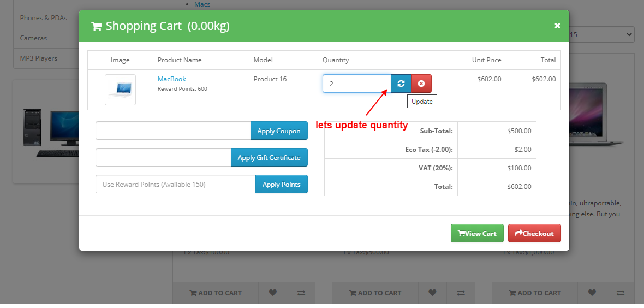Click the left product's compare arrows icon

[x=301, y=293]
